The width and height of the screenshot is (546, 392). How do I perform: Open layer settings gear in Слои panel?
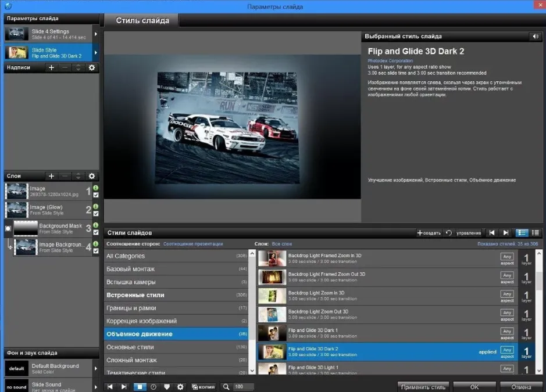(x=91, y=176)
